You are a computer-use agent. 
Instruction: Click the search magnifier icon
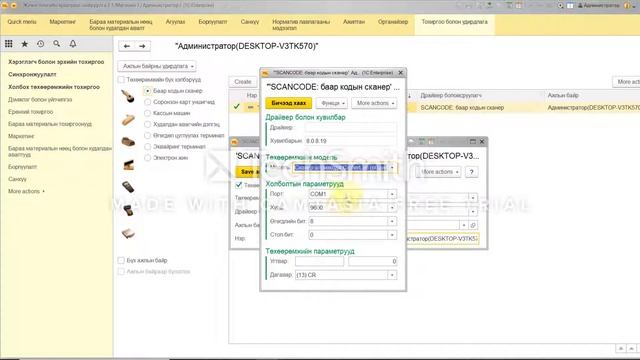click(x=56, y=44)
